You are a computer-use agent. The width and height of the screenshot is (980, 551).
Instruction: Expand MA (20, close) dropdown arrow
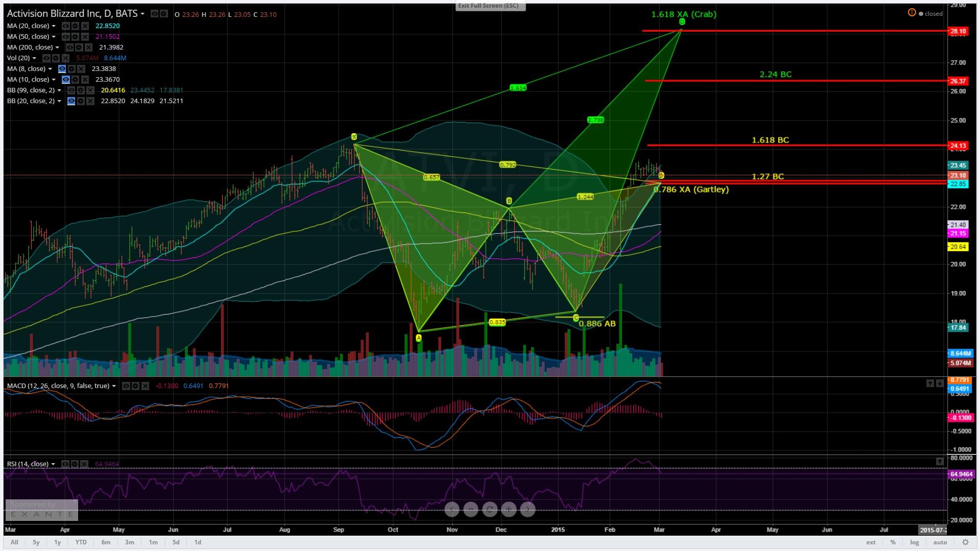(54, 26)
